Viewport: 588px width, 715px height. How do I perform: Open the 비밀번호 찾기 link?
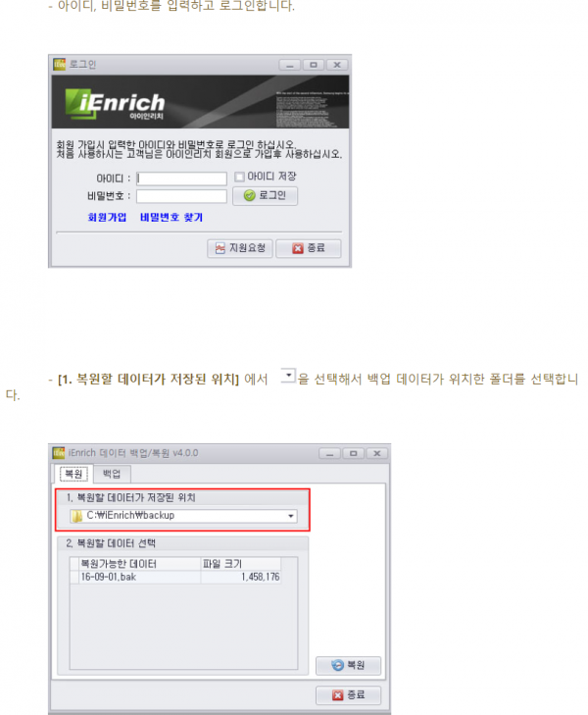pos(171,217)
